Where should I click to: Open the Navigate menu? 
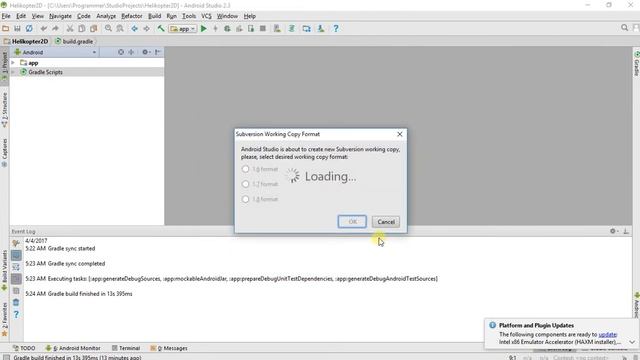[60, 16]
